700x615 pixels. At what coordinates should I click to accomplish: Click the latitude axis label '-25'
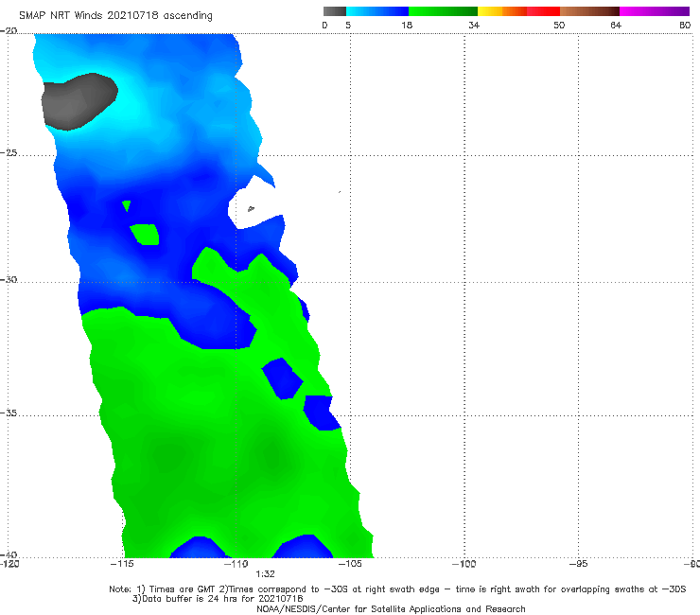(9, 152)
